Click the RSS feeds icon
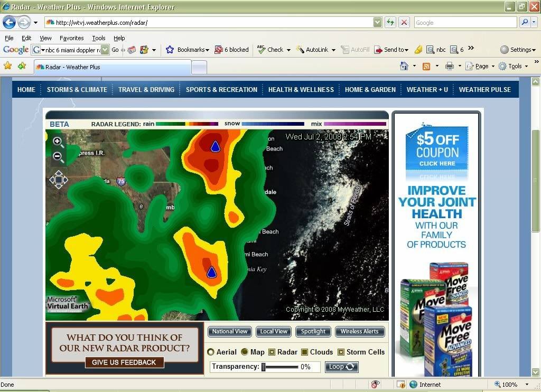541x392 pixels. 426,66
